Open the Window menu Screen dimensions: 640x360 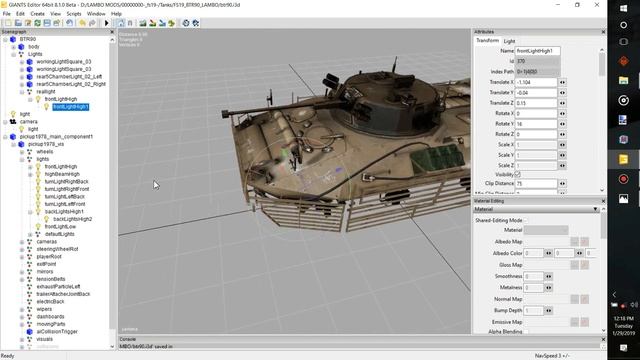click(x=96, y=14)
